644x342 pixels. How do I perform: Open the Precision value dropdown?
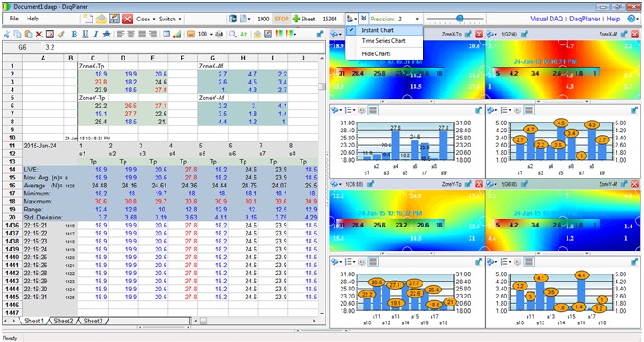(417, 20)
